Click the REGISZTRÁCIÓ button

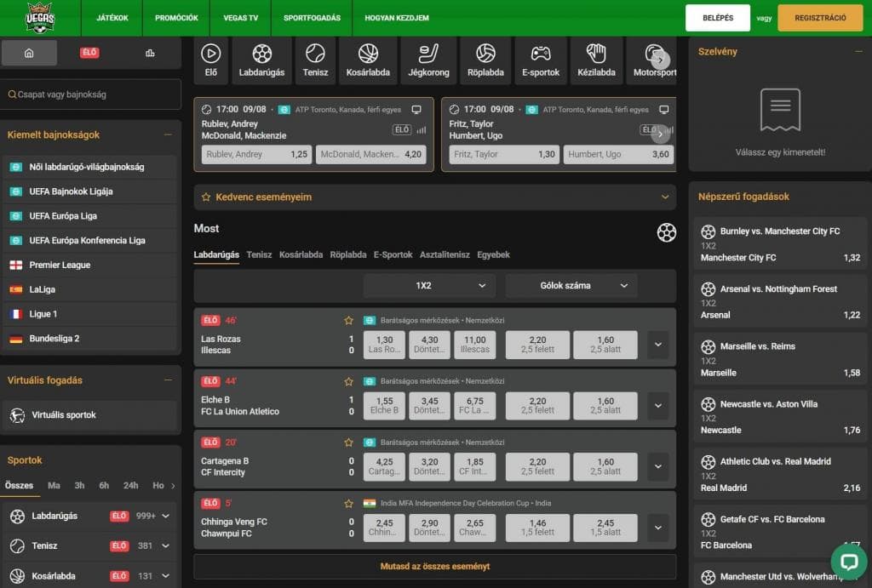coord(820,18)
